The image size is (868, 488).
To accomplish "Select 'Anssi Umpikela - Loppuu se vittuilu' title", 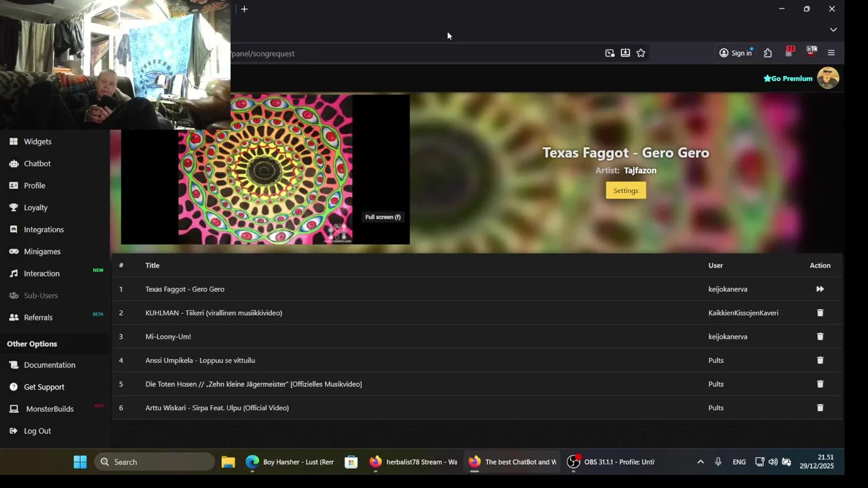I will (x=200, y=361).
